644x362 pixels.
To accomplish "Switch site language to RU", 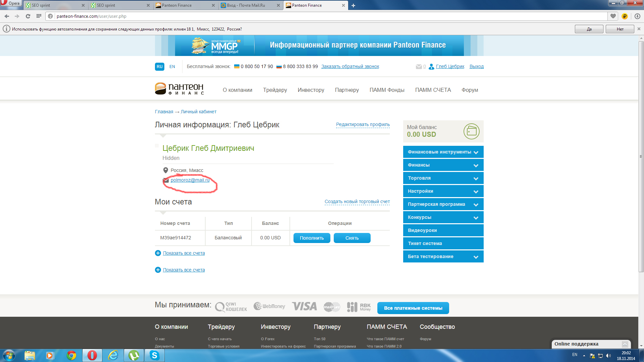I will tap(160, 67).
